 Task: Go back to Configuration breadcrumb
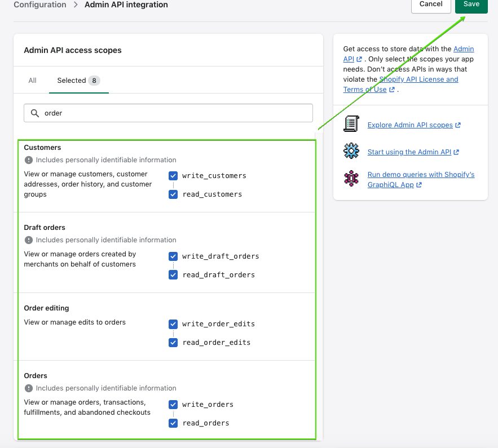pos(40,5)
